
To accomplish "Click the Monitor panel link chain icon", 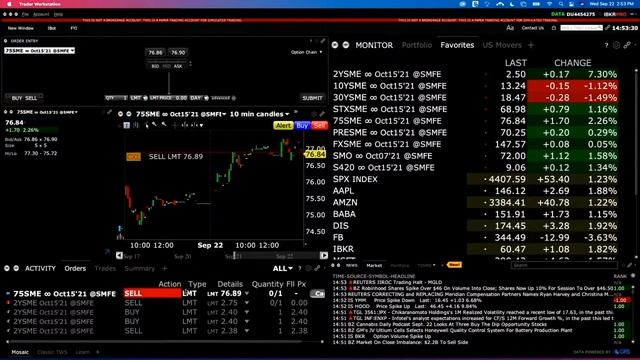I will (x=627, y=45).
